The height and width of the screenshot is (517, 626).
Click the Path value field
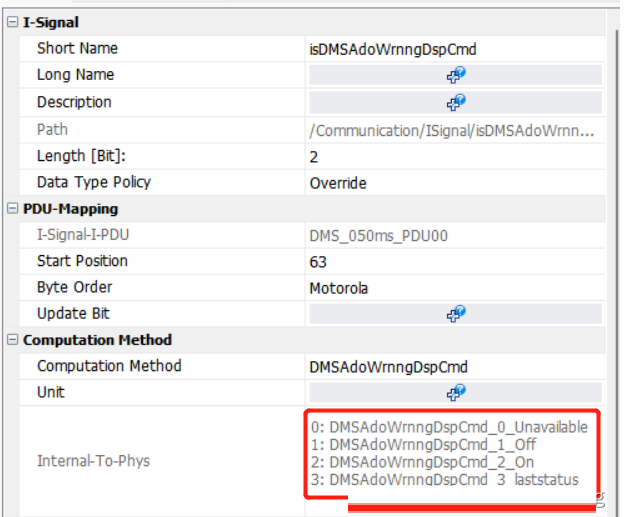pos(455,130)
